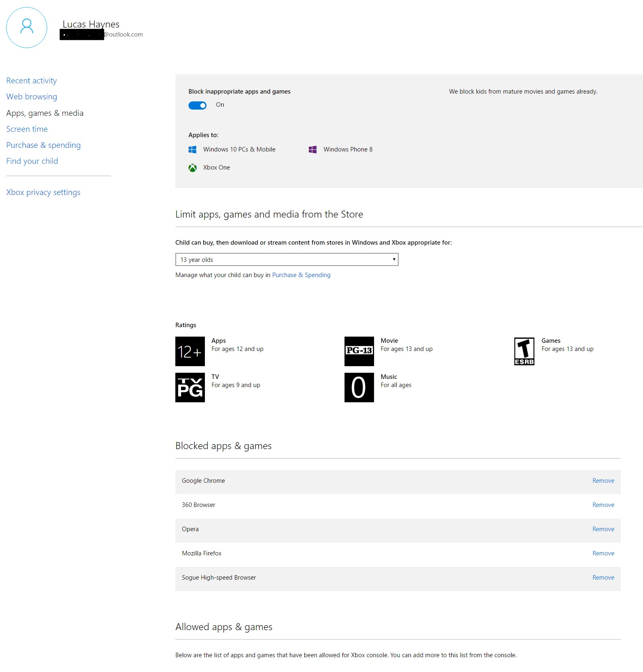Click the 12+ Apps rating icon
643x672 pixels.
[x=190, y=351]
